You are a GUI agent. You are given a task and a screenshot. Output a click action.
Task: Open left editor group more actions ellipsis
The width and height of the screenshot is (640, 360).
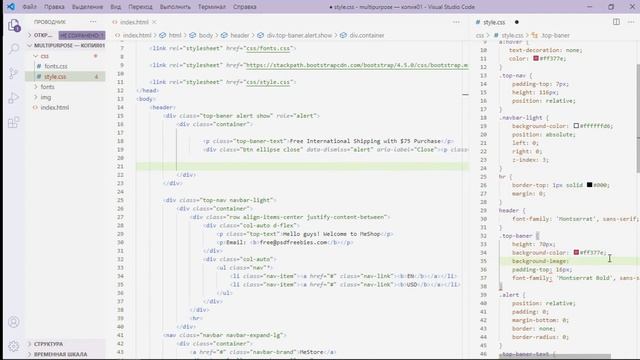coord(456,22)
